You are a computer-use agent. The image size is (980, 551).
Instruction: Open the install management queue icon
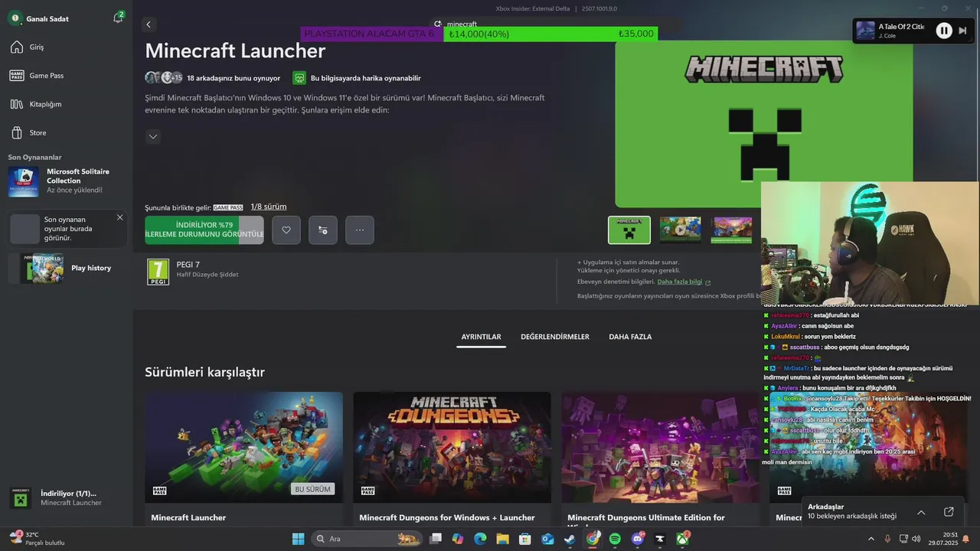pos(323,230)
